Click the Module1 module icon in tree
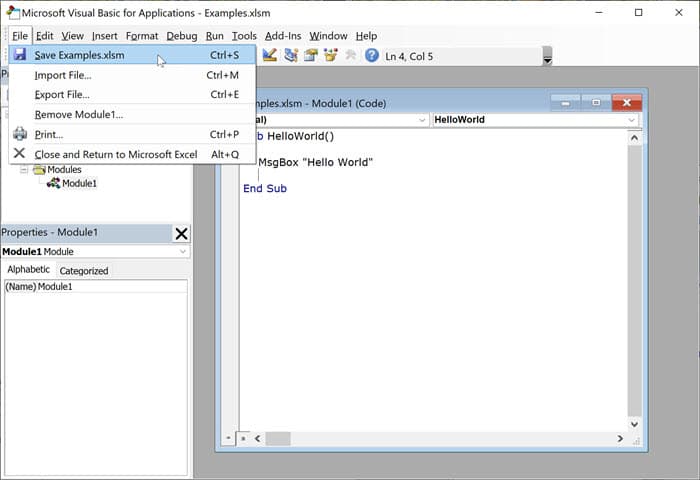Screen dimensions: 700x480 click(53, 183)
